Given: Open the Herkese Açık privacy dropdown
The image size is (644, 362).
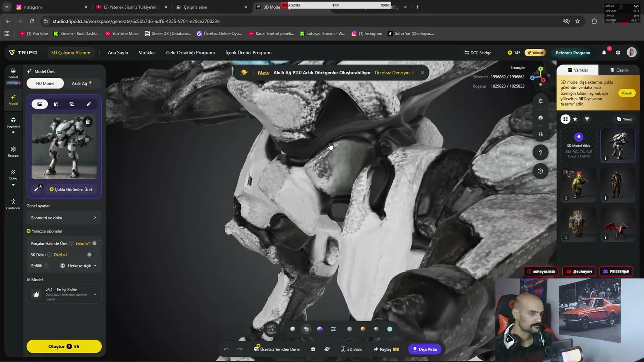Looking at the screenshot, I should pyautogui.click(x=78, y=266).
